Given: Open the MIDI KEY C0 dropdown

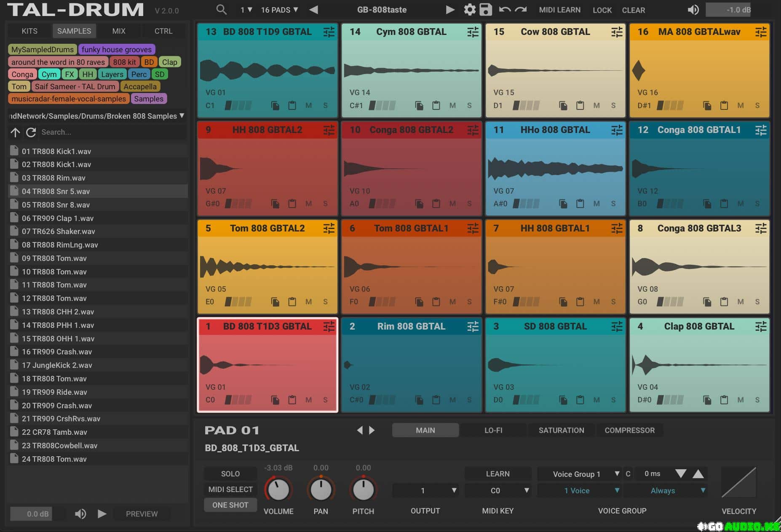Looking at the screenshot, I should [x=497, y=490].
